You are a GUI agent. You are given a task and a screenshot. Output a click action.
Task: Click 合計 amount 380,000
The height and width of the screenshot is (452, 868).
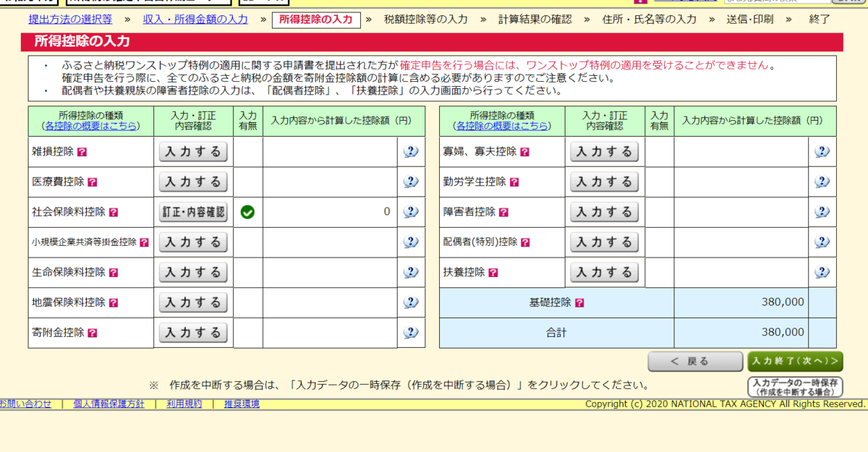pos(783,333)
